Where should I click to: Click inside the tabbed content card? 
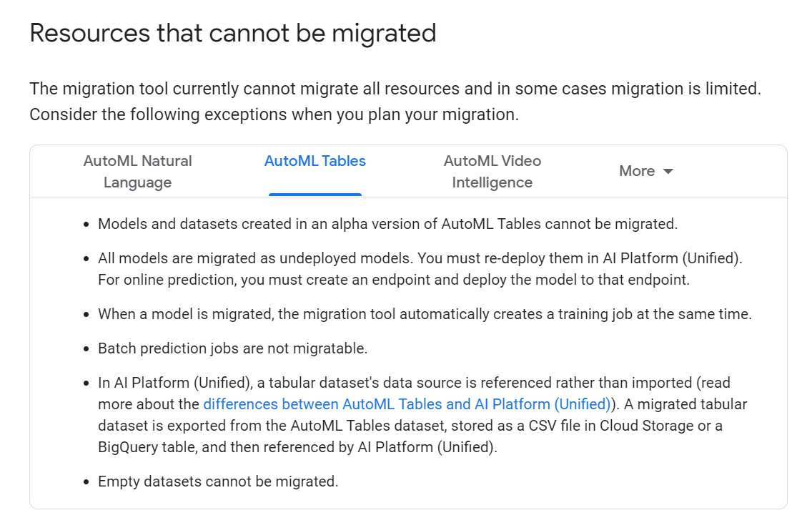click(x=406, y=351)
